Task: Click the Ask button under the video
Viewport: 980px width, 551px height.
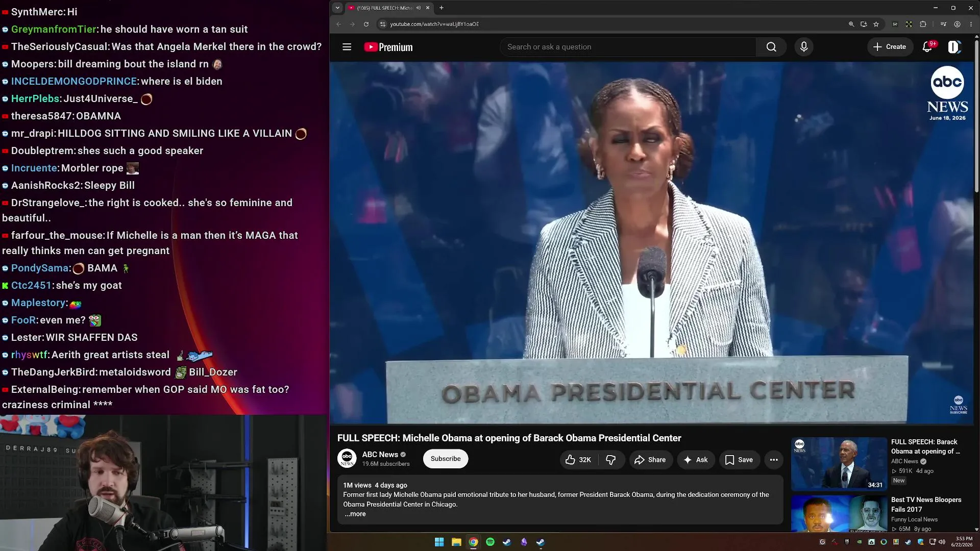Action: [x=696, y=460]
